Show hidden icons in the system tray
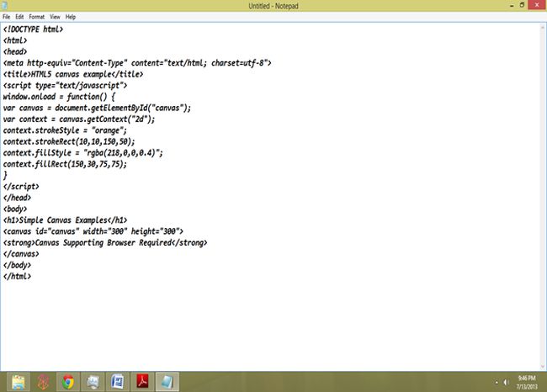 click(497, 383)
